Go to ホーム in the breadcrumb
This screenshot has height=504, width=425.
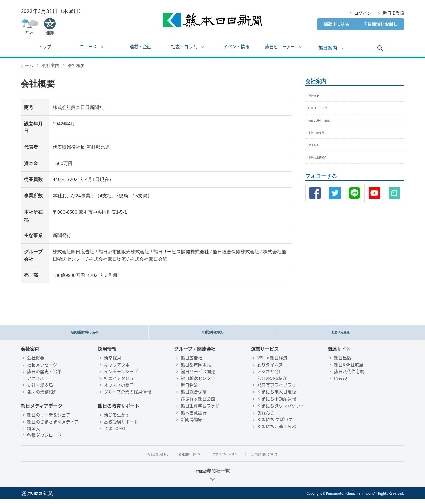coord(27,66)
